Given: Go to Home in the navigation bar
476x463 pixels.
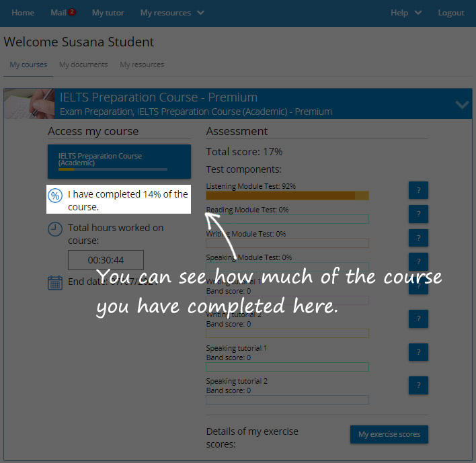Looking at the screenshot, I should pos(23,13).
